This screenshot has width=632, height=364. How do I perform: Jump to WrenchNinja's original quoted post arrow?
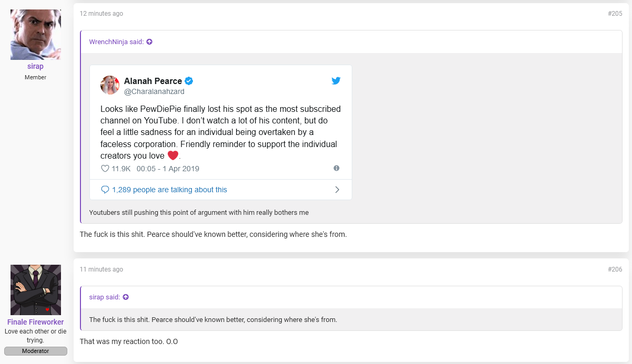[149, 42]
